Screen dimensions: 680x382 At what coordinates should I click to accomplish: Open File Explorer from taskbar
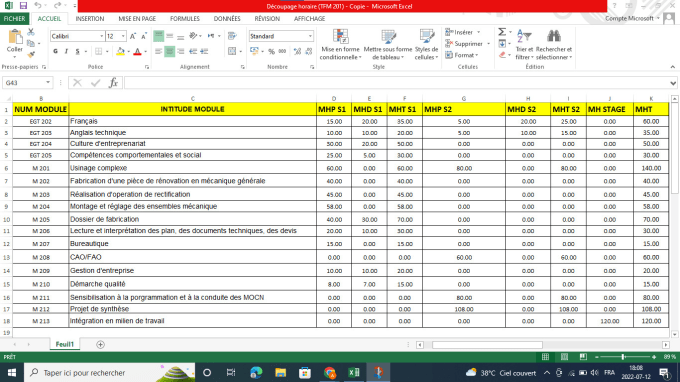(280, 372)
